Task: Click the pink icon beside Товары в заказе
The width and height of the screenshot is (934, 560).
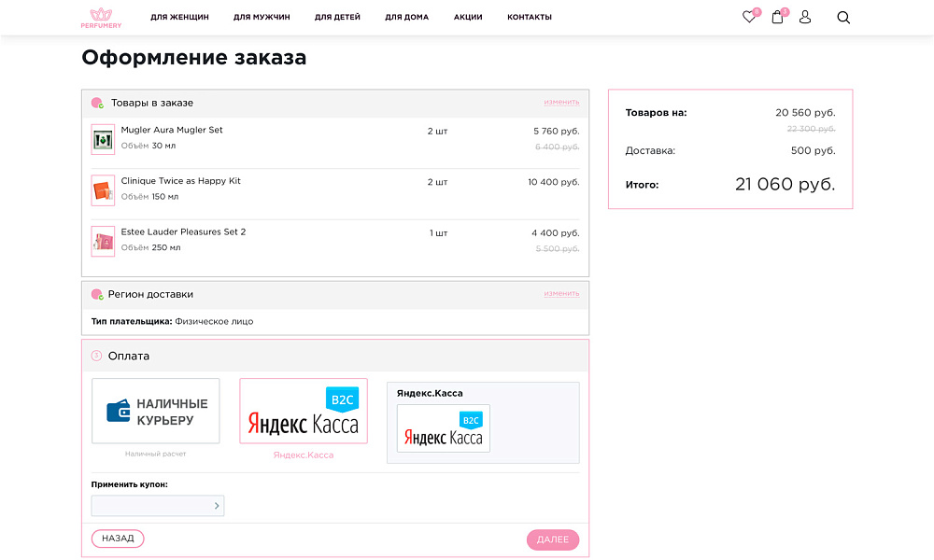Action: tap(97, 103)
